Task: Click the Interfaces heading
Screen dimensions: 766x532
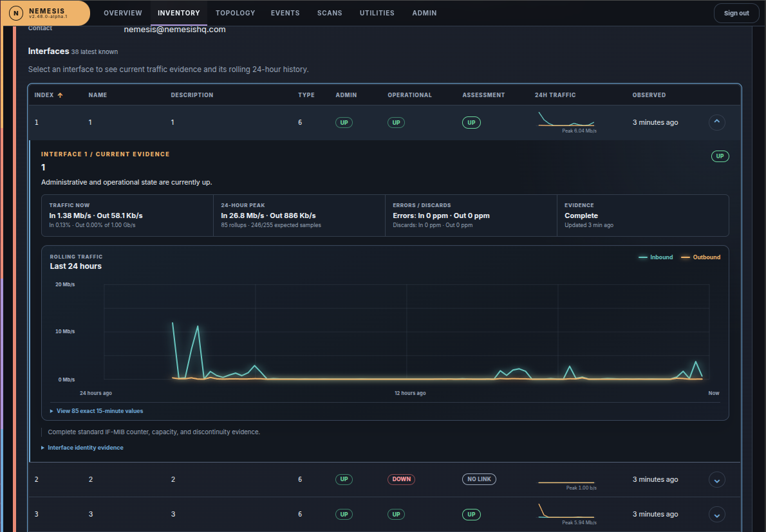Action: [x=48, y=51]
